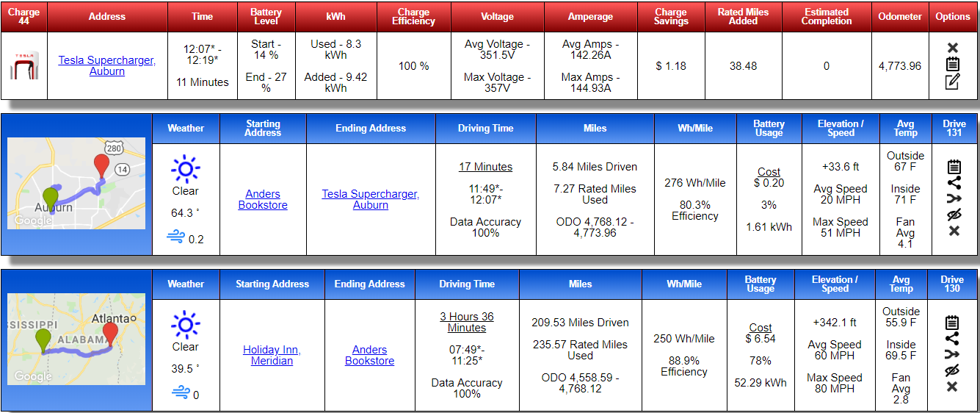Click sun weather icon for Drive 131
The image size is (980, 413).
185,169
